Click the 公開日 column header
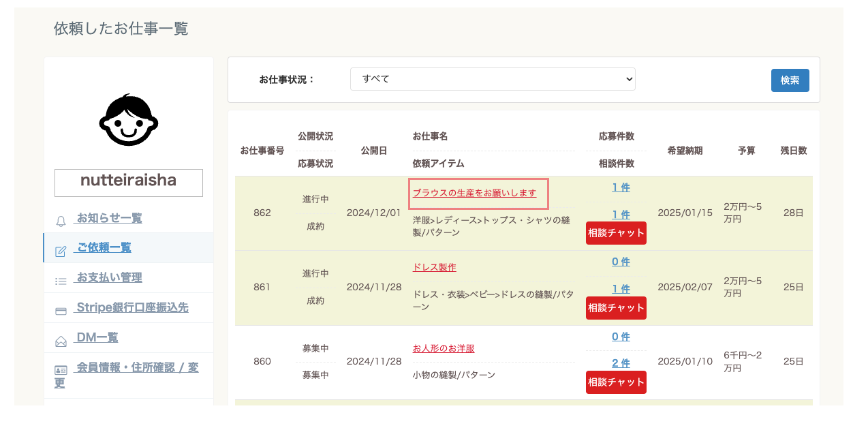The image size is (868, 430). tap(374, 151)
